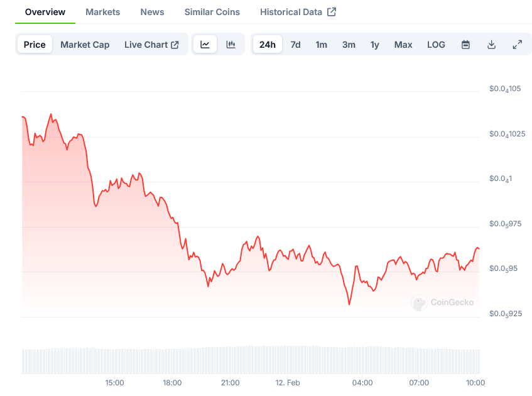
Task: Click the 10:00 time axis label
Action: point(475,383)
